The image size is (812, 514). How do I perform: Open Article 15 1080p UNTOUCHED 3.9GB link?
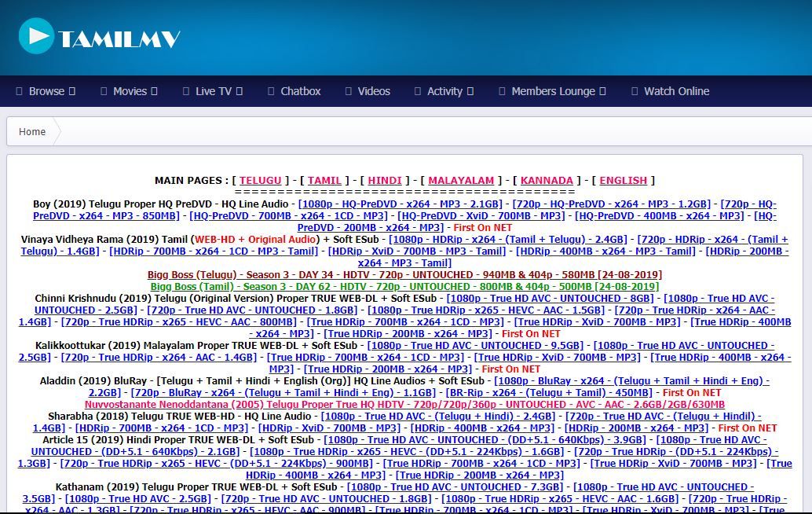[x=485, y=440]
